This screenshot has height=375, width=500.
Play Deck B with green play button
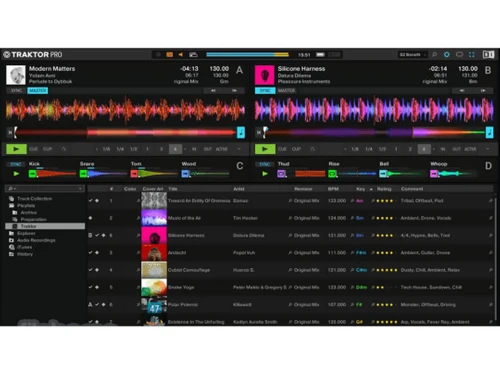click(265, 149)
